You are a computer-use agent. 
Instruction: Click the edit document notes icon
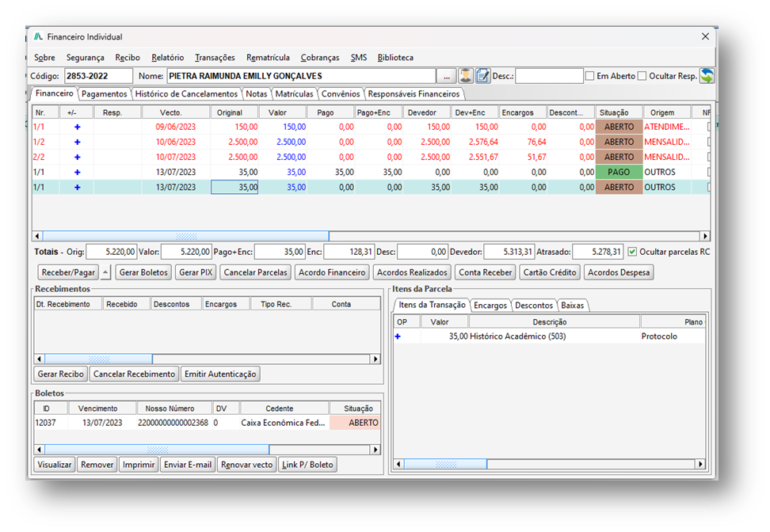(x=482, y=76)
